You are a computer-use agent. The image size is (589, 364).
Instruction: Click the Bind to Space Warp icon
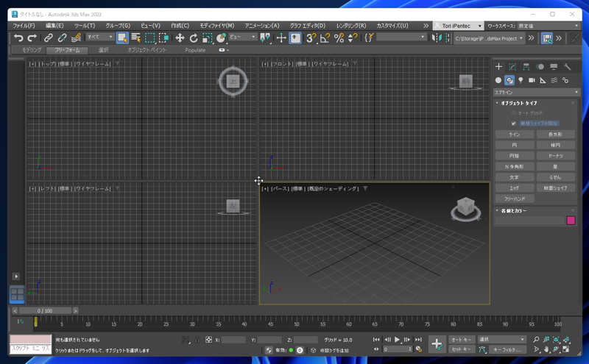tap(76, 38)
